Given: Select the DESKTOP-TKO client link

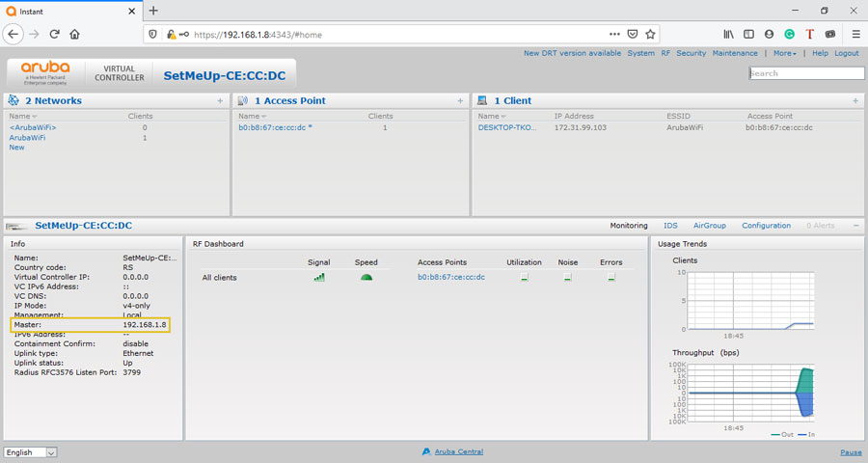Looking at the screenshot, I should click(x=507, y=127).
